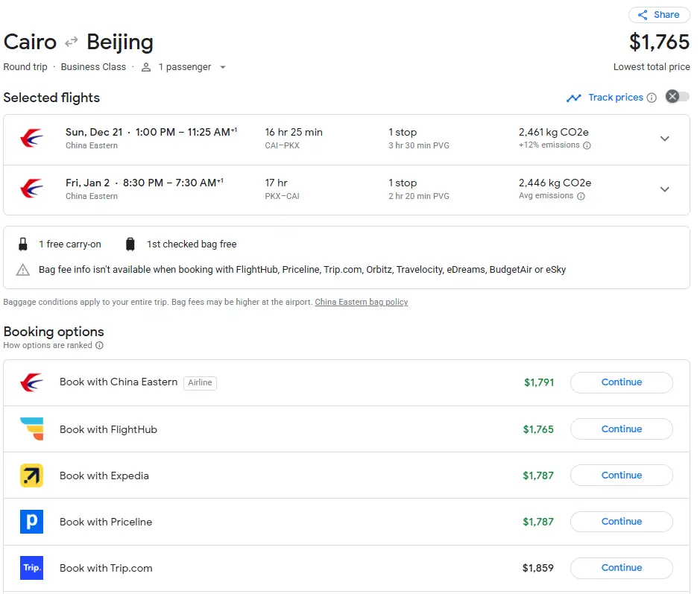This screenshot has height=594, width=700.
Task: Continue booking with Trip.com
Action: (621, 568)
